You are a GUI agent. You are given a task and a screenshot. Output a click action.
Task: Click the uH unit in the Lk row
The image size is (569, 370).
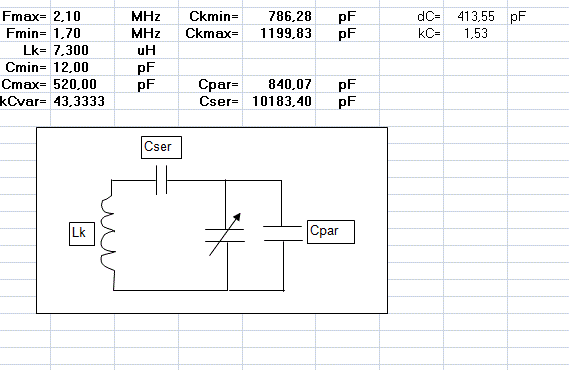[146, 50]
